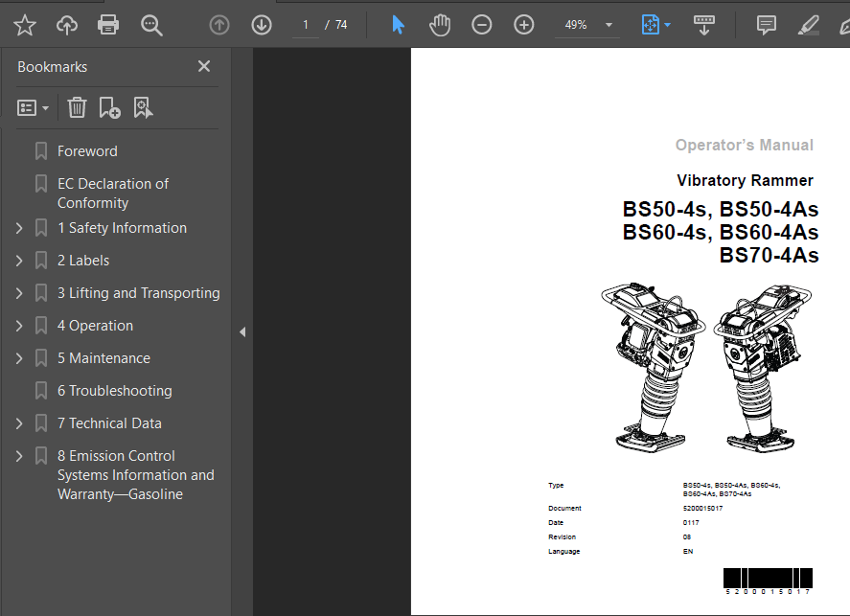Viewport: 850px width, 616px height.
Task: Open the Foreword bookmark
Action: pyautogui.click(x=87, y=151)
